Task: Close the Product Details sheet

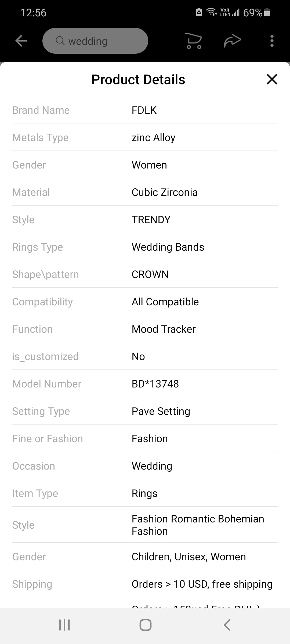Action: tap(272, 79)
